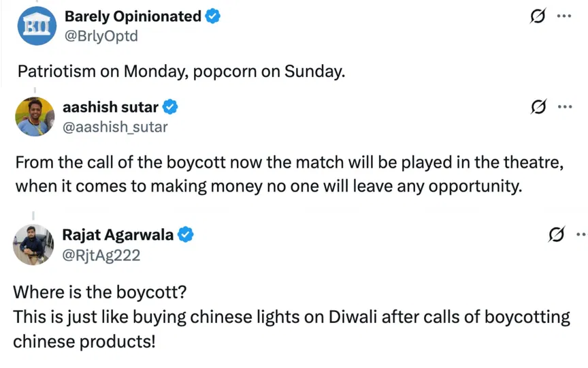Click the @aashish_sutar username handle
The height and width of the screenshot is (368, 588).
pyautogui.click(x=115, y=127)
